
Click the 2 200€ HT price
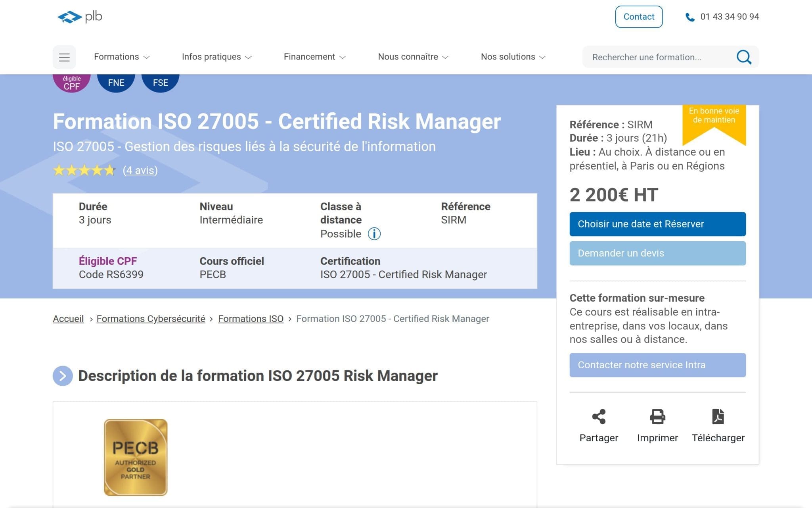(x=614, y=195)
